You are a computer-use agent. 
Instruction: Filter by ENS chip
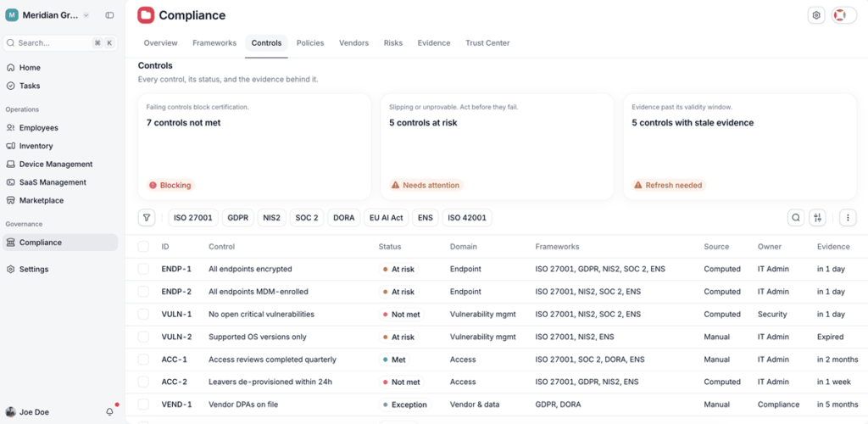(426, 218)
